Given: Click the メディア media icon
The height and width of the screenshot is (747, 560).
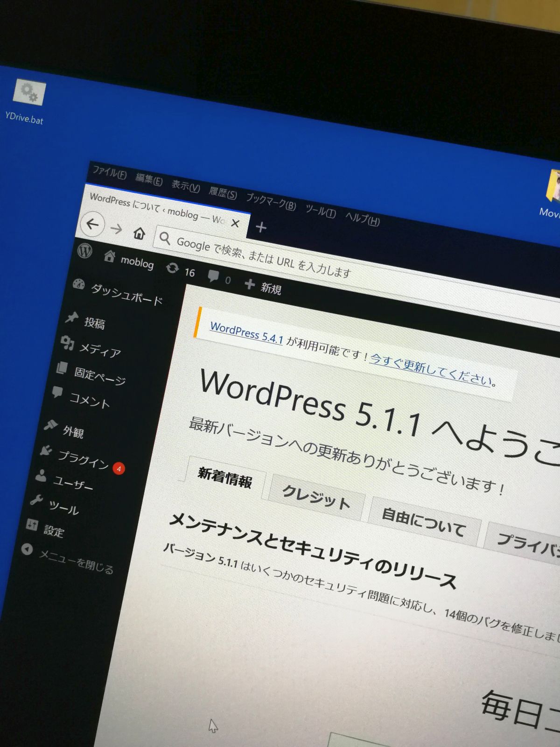Looking at the screenshot, I should point(68,343).
